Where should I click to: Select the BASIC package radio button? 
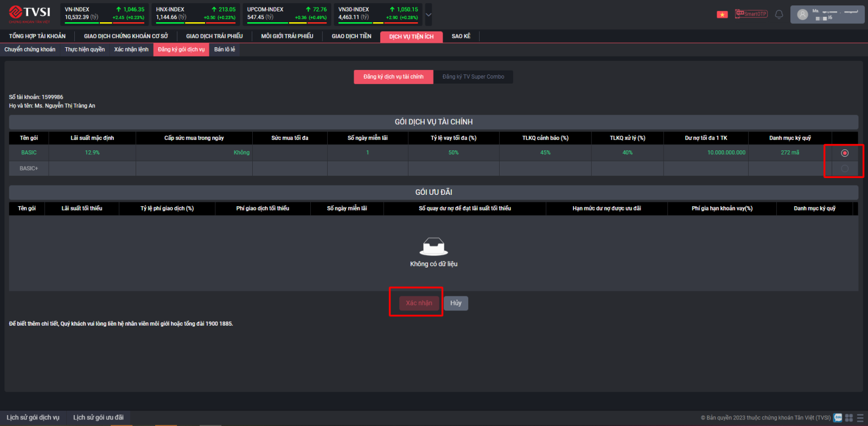click(x=844, y=153)
